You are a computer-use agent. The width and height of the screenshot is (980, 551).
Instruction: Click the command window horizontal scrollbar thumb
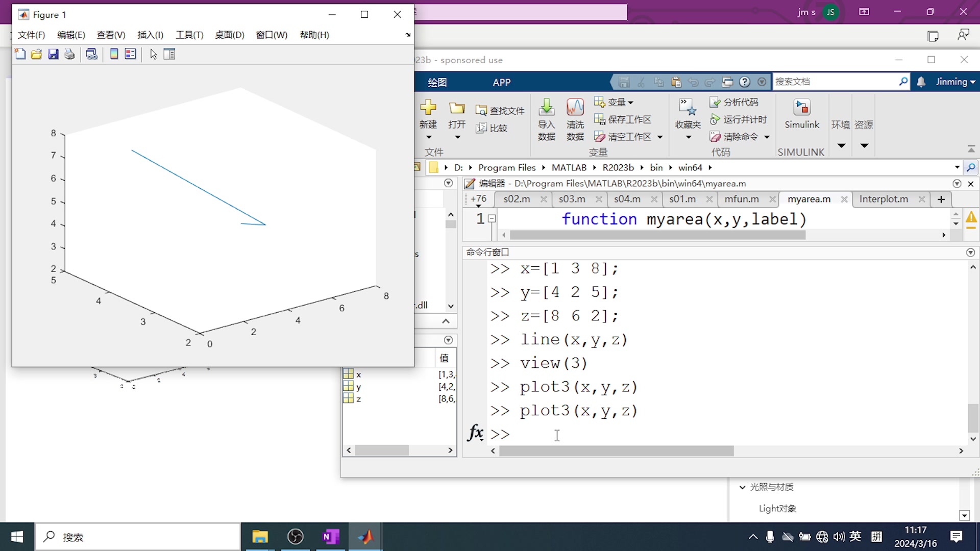pyautogui.click(x=616, y=451)
